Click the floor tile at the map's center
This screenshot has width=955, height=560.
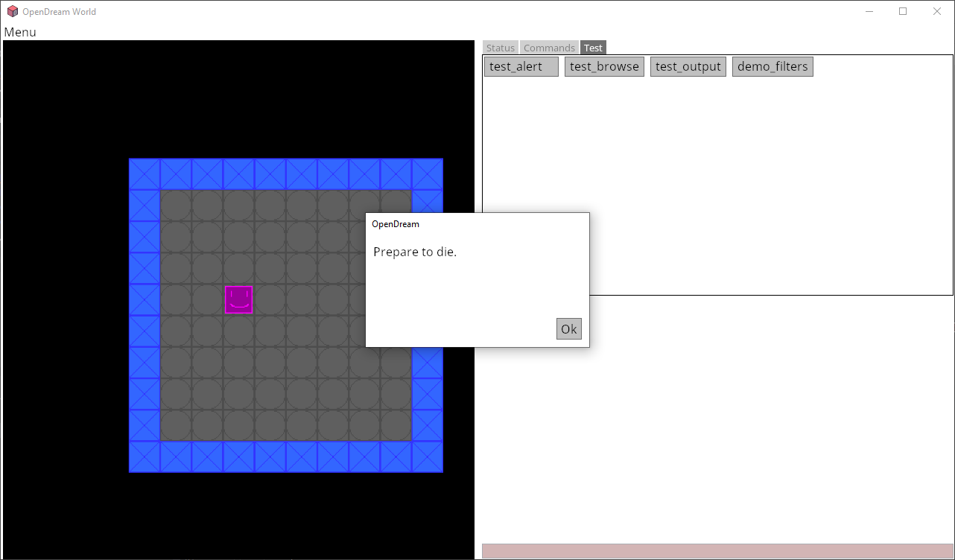click(x=285, y=314)
